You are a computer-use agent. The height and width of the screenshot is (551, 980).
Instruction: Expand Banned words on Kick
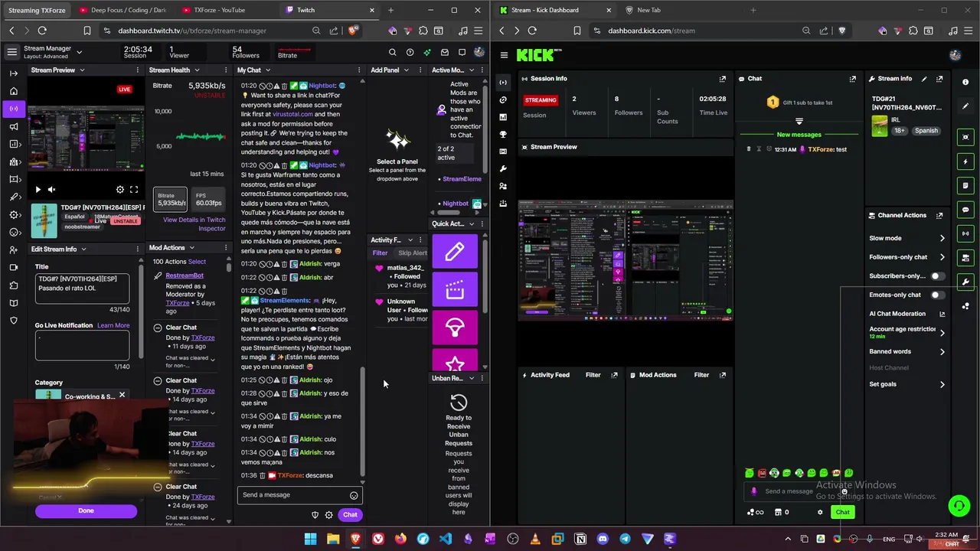point(942,352)
